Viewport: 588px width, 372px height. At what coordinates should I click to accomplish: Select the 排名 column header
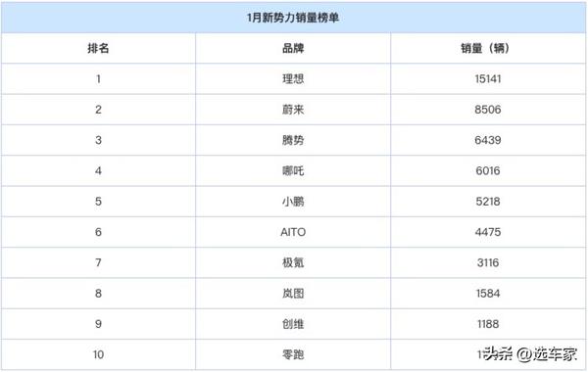(98, 48)
